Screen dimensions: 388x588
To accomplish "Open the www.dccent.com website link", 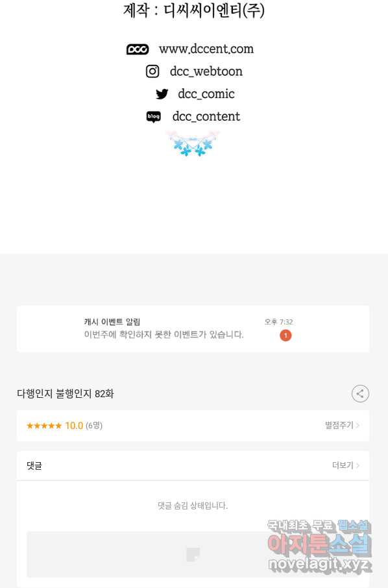I will [206, 49].
